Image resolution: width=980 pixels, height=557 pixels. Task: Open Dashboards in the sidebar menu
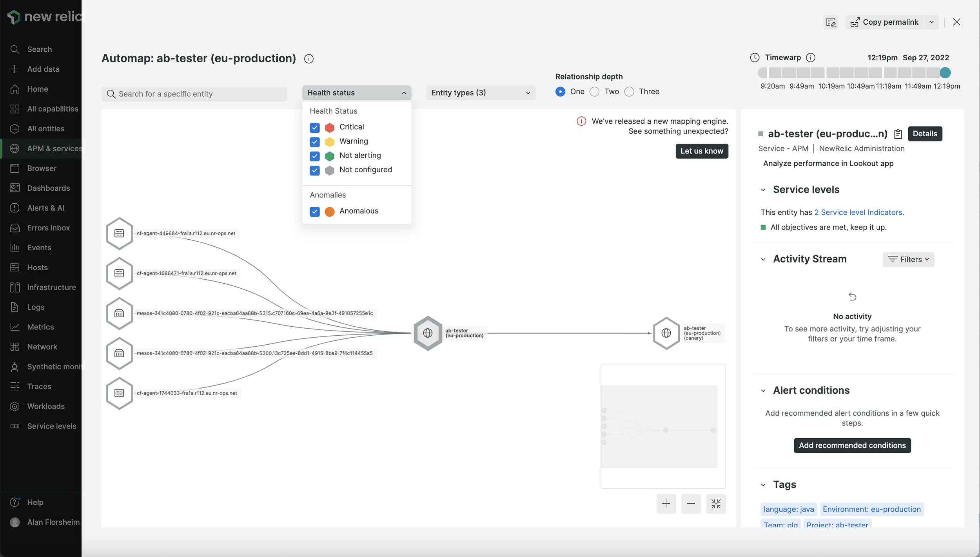tap(48, 188)
